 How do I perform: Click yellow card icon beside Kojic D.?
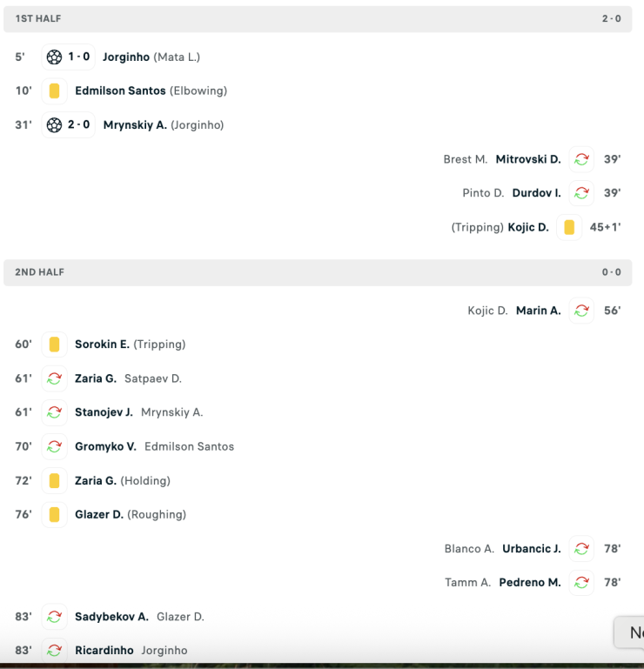tap(569, 227)
